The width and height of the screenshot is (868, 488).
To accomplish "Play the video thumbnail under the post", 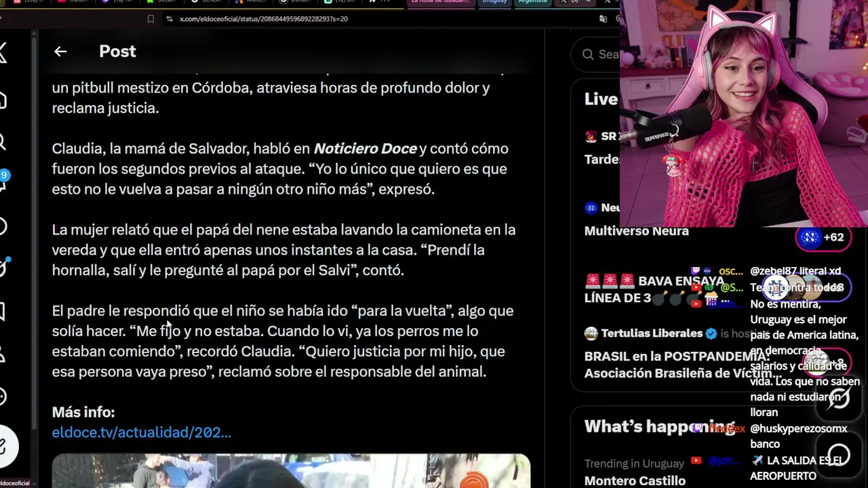I will coord(291,471).
